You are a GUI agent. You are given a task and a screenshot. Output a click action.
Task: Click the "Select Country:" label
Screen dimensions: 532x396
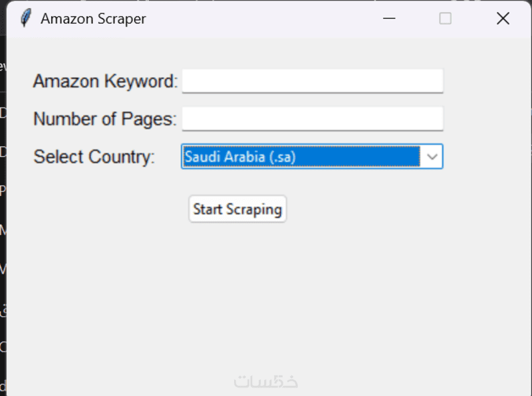[94, 157]
